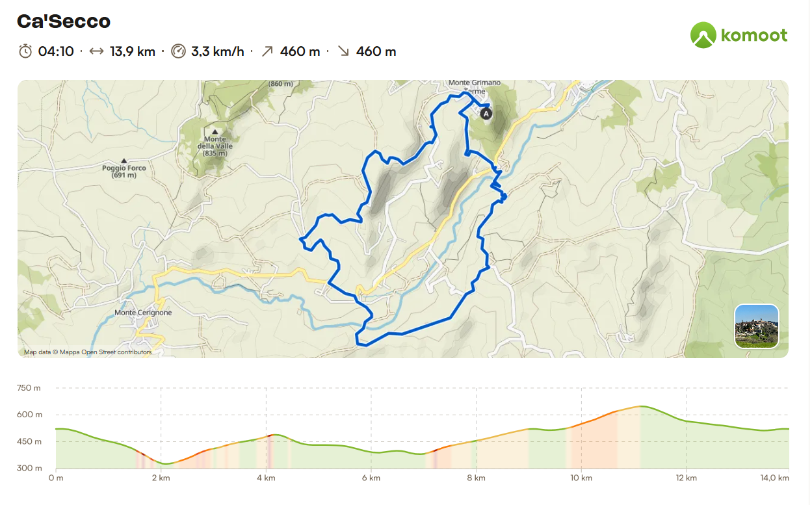Click the downhill elevation arrow icon

tap(343, 51)
